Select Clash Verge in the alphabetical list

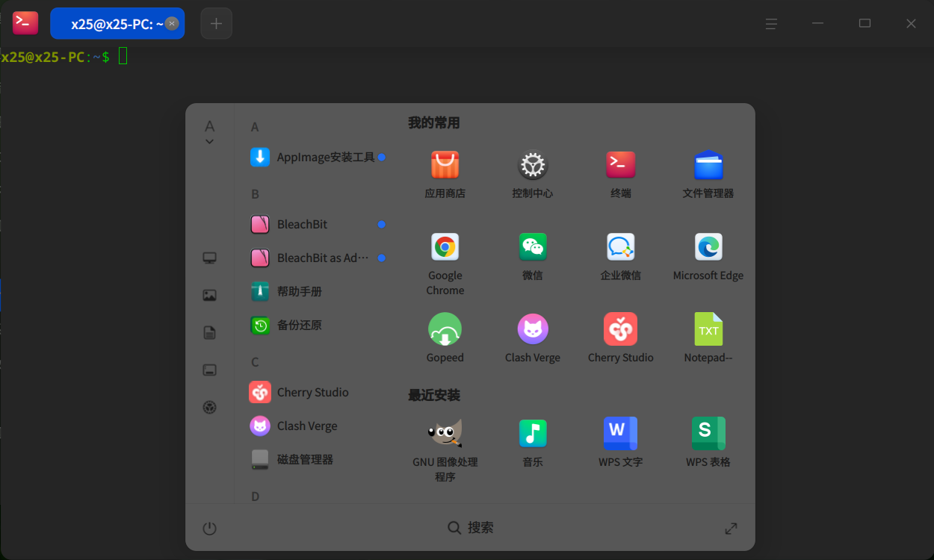[318, 426]
